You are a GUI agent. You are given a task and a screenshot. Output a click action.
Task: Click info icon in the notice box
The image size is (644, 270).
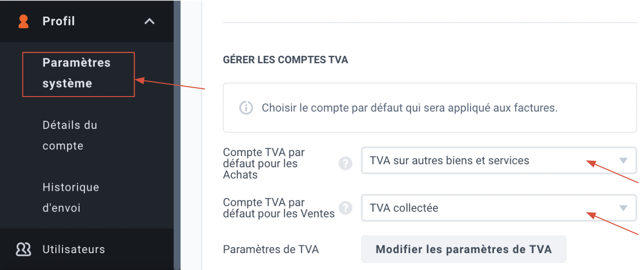click(246, 108)
